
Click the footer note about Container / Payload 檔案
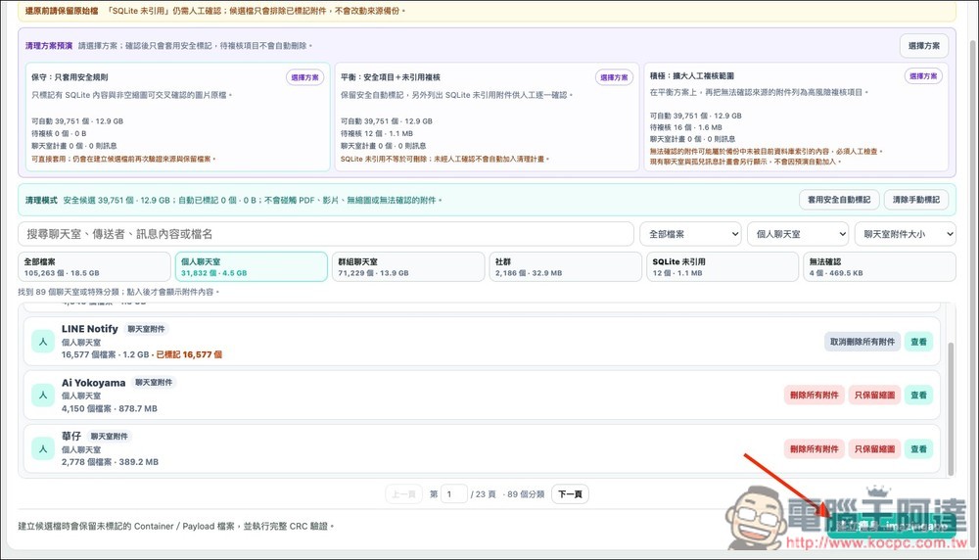coord(176,527)
